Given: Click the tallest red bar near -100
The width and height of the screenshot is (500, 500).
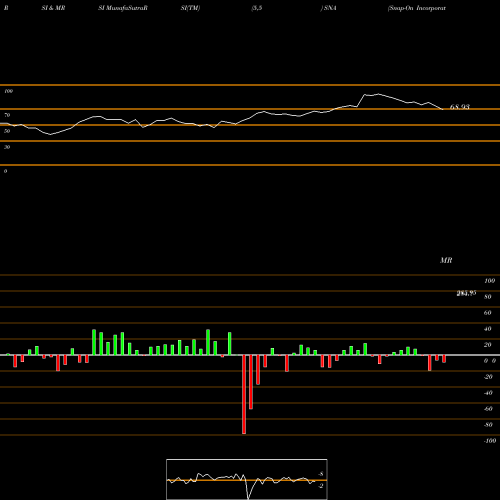Looking at the screenshot, I should pyautogui.click(x=244, y=394).
